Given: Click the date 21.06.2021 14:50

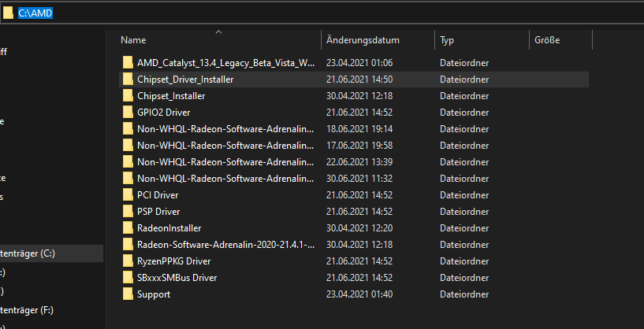Looking at the screenshot, I should 359,79.
